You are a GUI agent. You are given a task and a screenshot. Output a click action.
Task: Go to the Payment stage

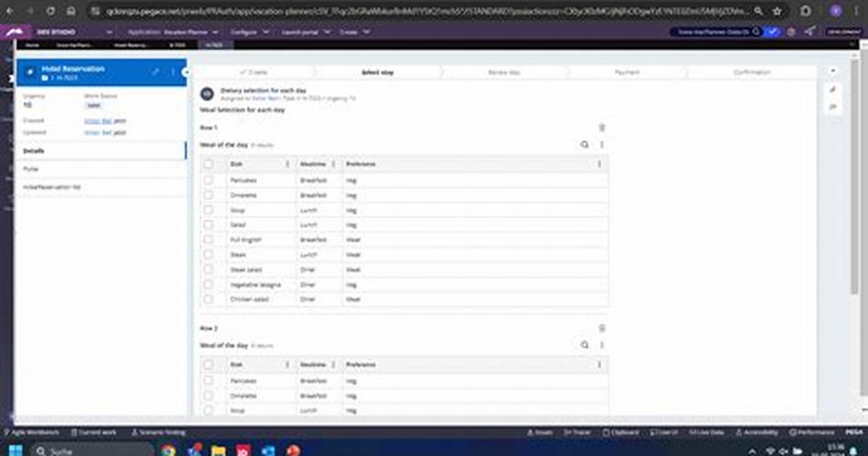[626, 72]
